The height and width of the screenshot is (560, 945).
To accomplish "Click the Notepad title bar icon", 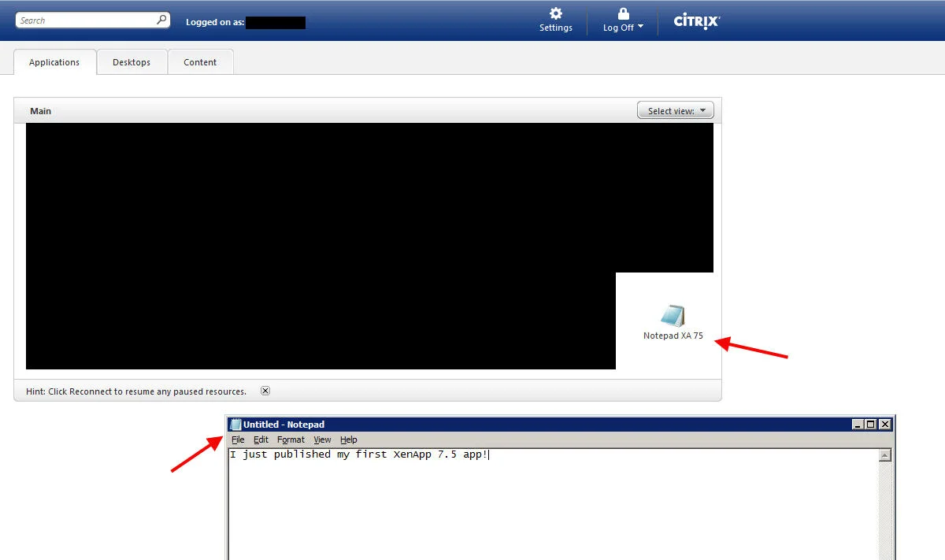I will (235, 425).
